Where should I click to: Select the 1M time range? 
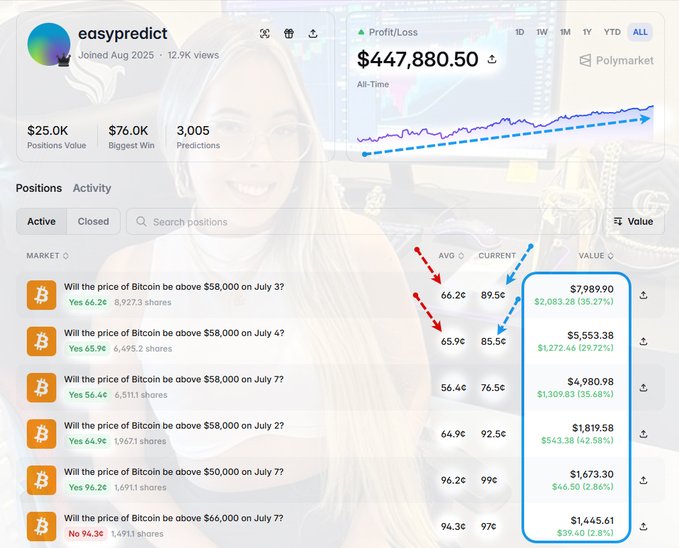tap(565, 32)
